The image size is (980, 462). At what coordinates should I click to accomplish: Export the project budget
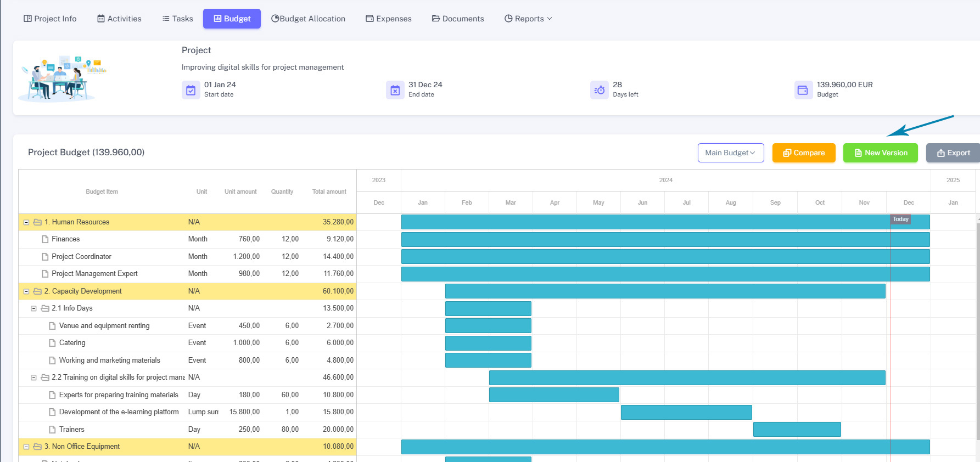click(x=953, y=153)
